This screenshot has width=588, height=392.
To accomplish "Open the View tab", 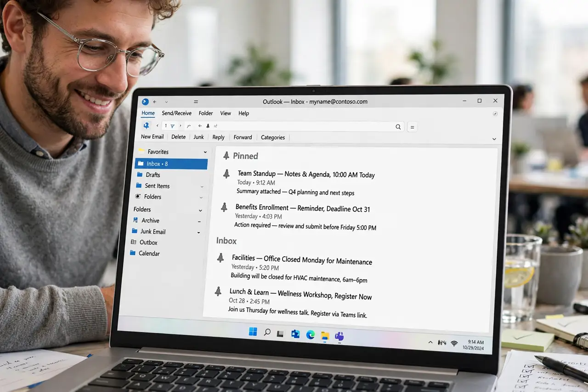I will pyautogui.click(x=226, y=113).
